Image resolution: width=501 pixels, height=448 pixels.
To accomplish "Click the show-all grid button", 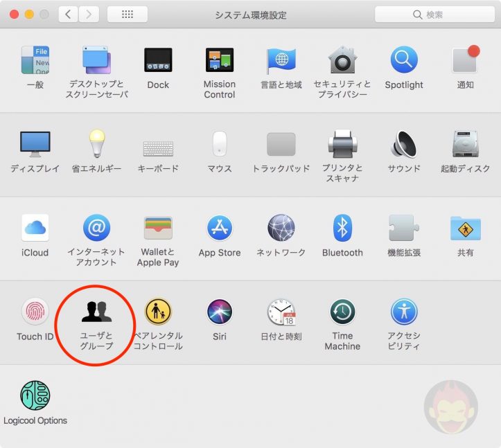I will click(128, 15).
